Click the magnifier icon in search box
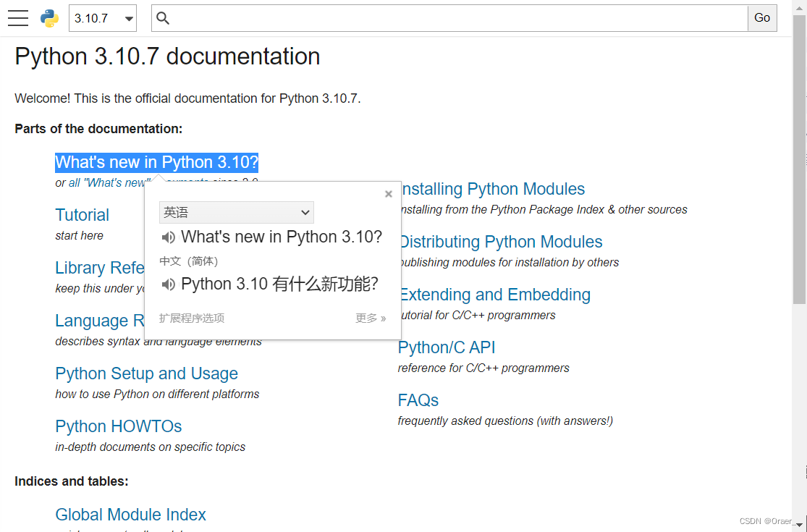Viewport: 807px width, 532px height. pyautogui.click(x=163, y=18)
